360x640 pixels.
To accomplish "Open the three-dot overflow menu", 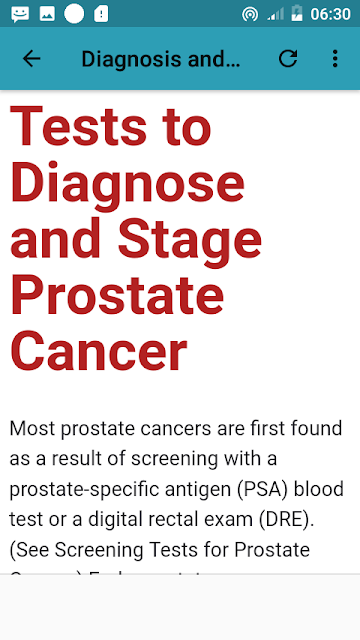I will pyautogui.click(x=335, y=59).
